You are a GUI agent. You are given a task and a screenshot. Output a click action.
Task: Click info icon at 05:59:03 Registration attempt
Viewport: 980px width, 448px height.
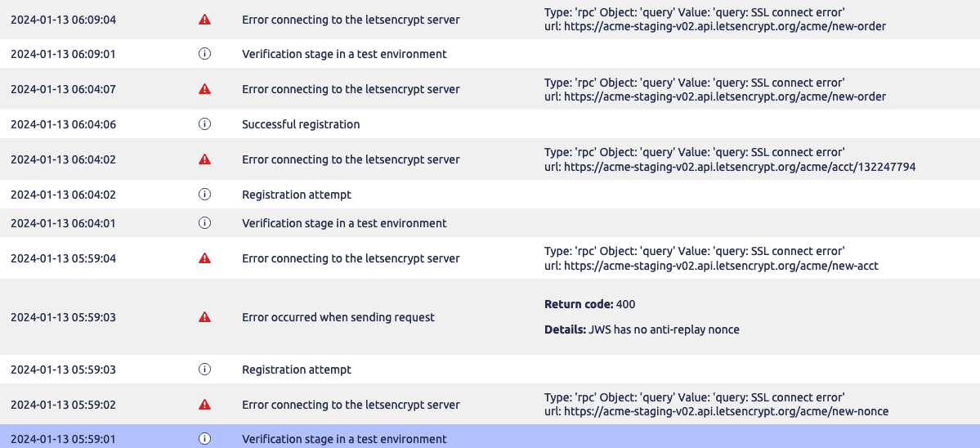pos(204,370)
